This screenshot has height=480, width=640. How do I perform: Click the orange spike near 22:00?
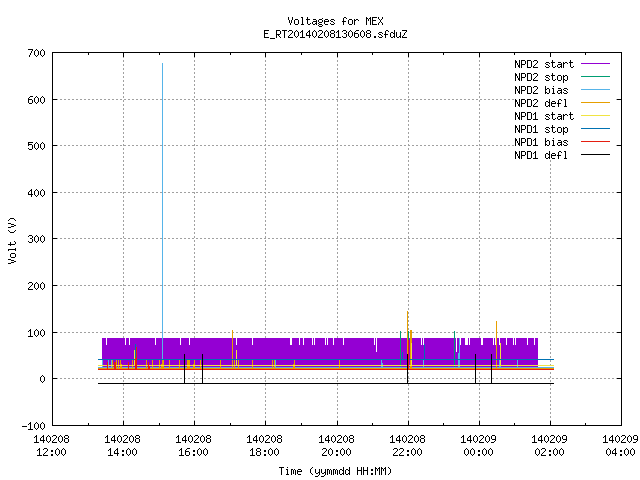coord(407,333)
